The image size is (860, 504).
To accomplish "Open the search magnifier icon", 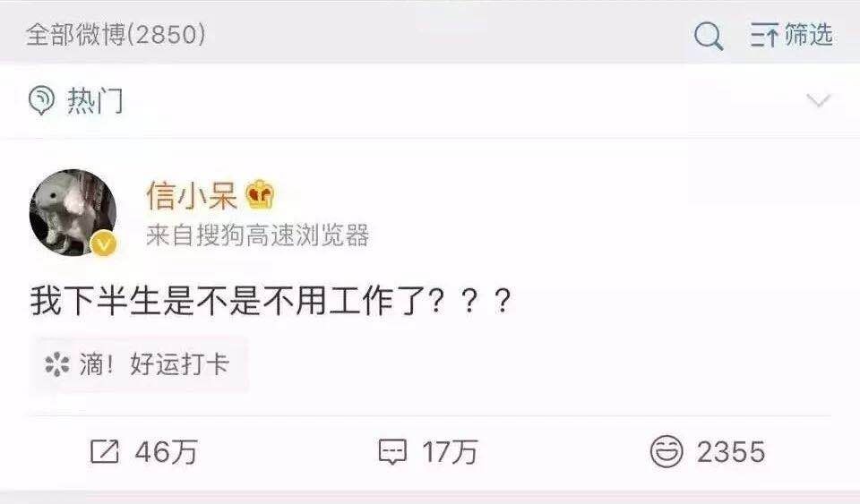I will 708,37.
